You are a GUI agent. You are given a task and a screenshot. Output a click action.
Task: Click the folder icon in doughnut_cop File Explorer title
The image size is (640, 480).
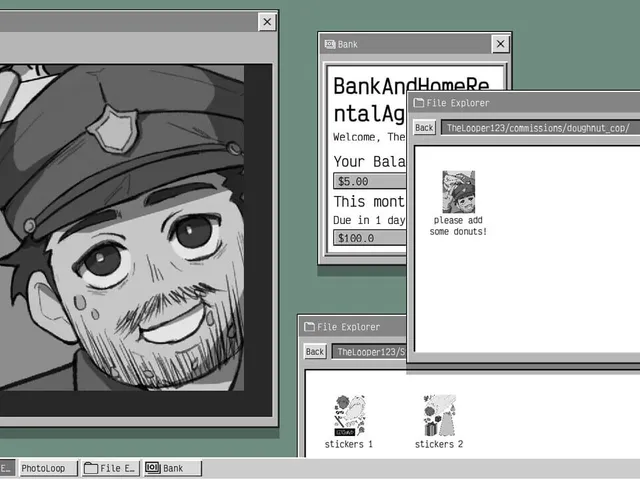tap(419, 103)
